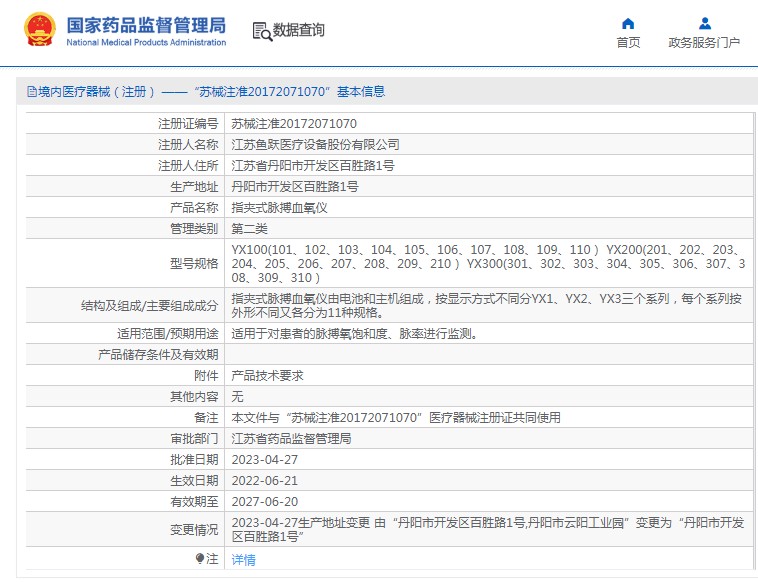Click the user icon above 政务服务门户
This screenshot has height=582, width=758.
tap(705, 23)
